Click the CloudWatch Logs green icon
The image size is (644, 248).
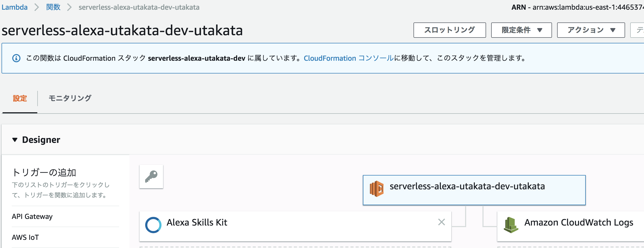coord(511,225)
